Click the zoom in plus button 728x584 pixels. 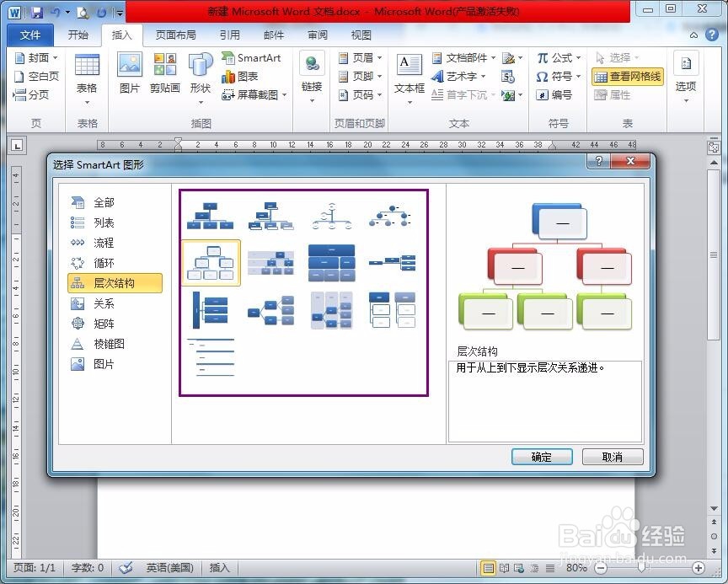click(x=699, y=568)
